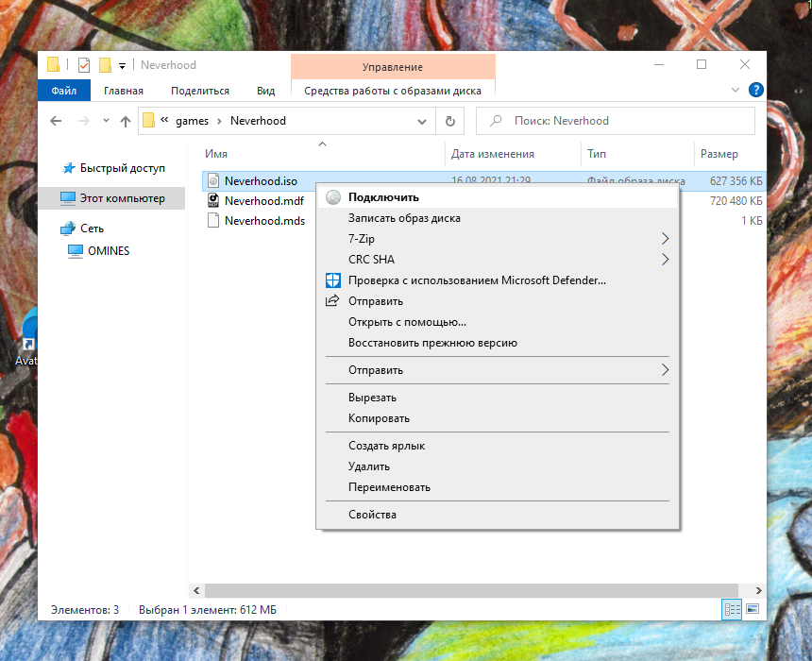Go back with the left arrow
Viewport: 812px width, 661px height.
pos(56,121)
